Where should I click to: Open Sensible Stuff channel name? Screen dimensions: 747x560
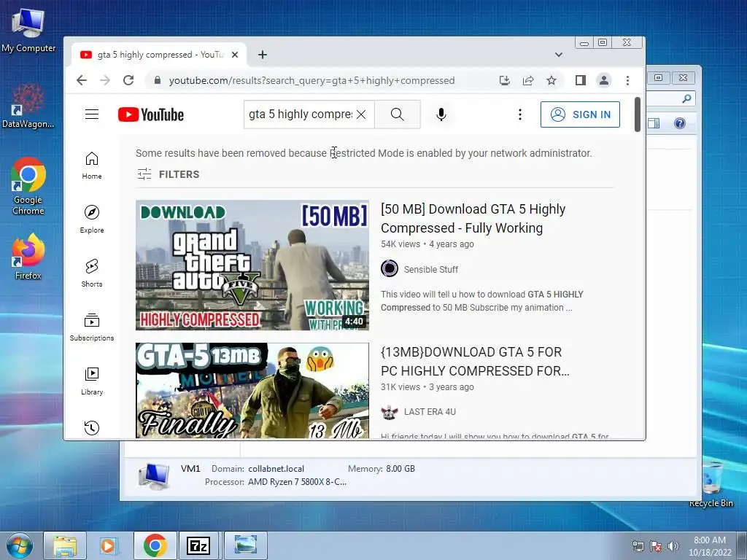click(x=430, y=270)
